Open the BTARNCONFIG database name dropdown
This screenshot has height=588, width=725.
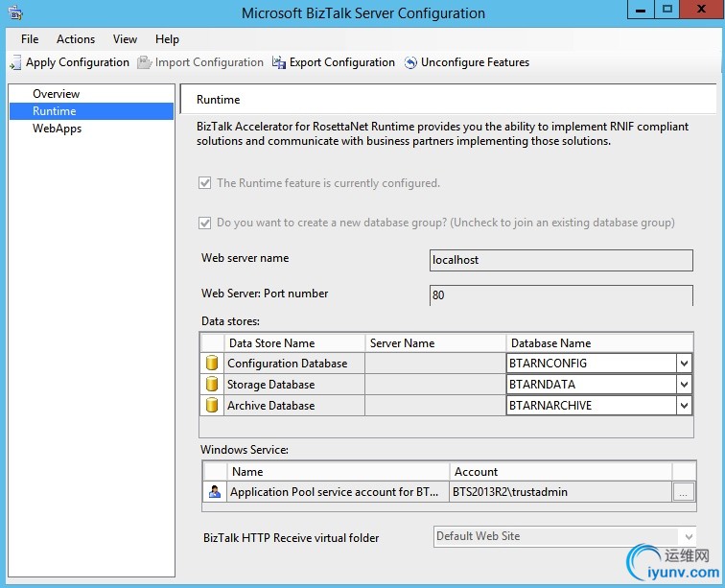click(x=684, y=364)
